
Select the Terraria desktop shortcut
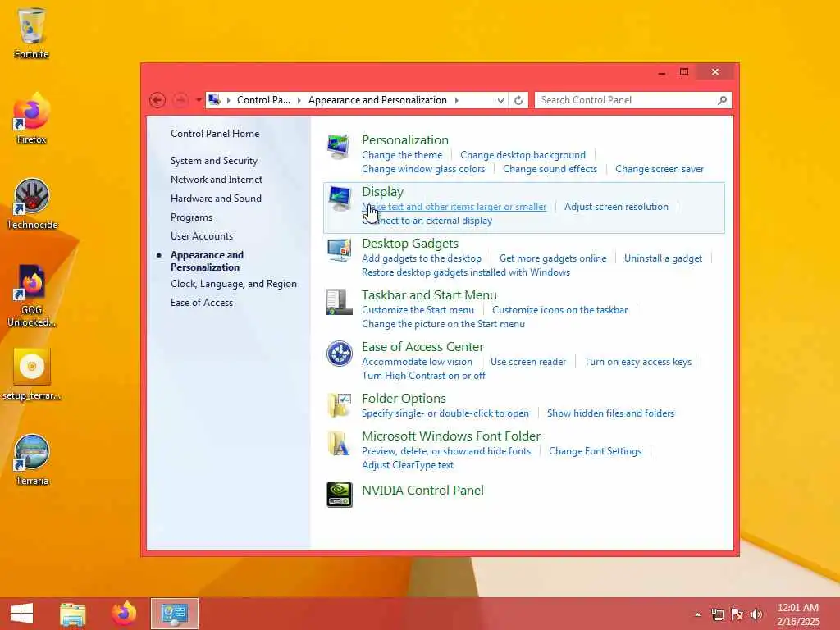point(32,460)
